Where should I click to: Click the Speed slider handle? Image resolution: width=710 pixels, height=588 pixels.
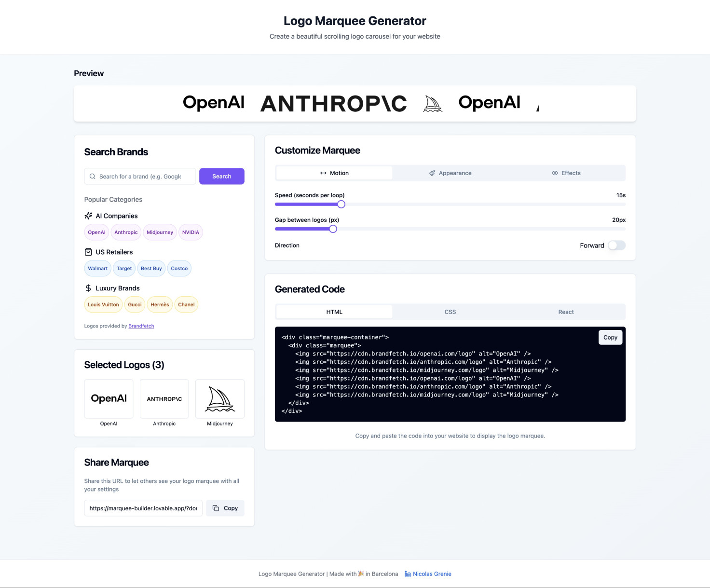coord(341,205)
